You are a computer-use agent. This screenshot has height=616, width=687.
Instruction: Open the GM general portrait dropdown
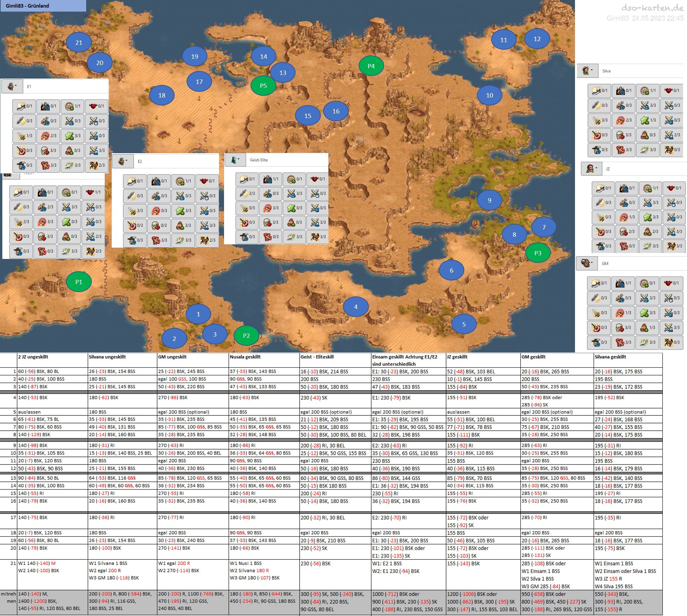pyautogui.click(x=587, y=263)
